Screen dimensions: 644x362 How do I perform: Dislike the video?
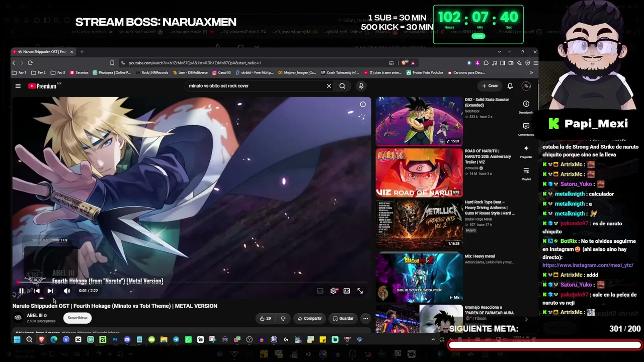283,318
